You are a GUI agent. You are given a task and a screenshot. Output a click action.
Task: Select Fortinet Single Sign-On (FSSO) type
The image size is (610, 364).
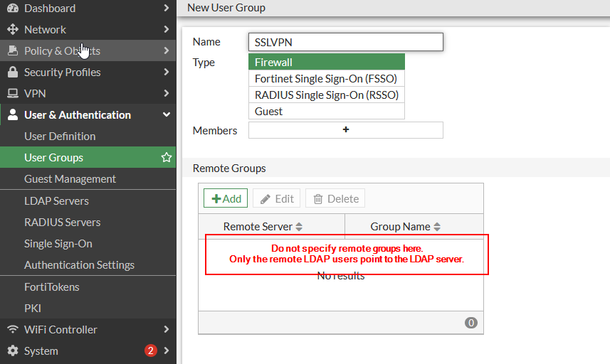click(x=326, y=79)
